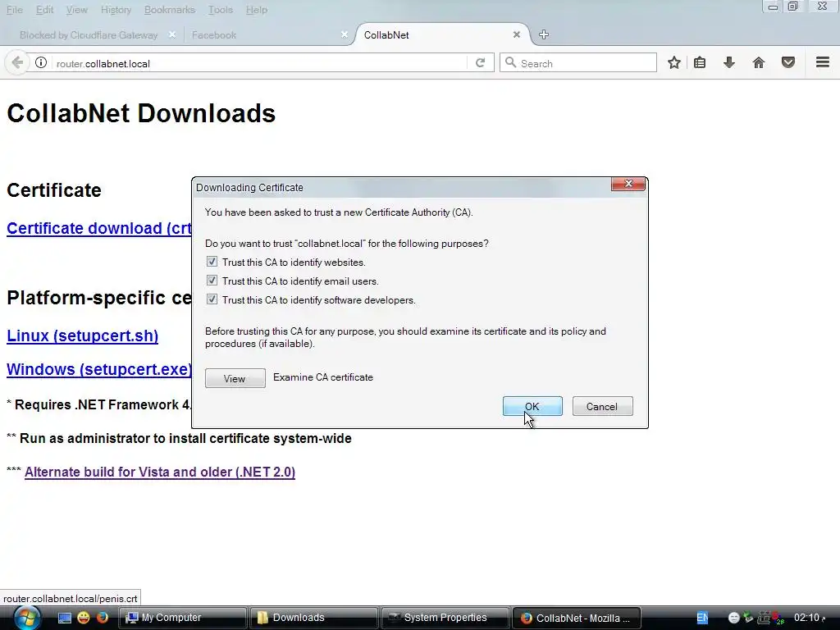This screenshot has height=630, width=840.
Task: Click View to examine CA certificate
Action: click(x=235, y=378)
